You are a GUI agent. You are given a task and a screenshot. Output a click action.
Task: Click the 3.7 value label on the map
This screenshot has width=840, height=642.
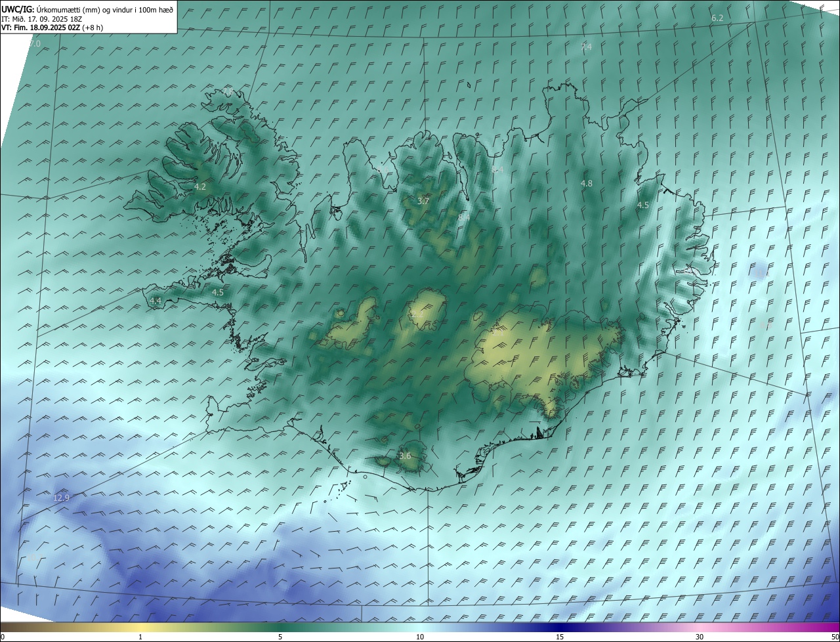423,202
